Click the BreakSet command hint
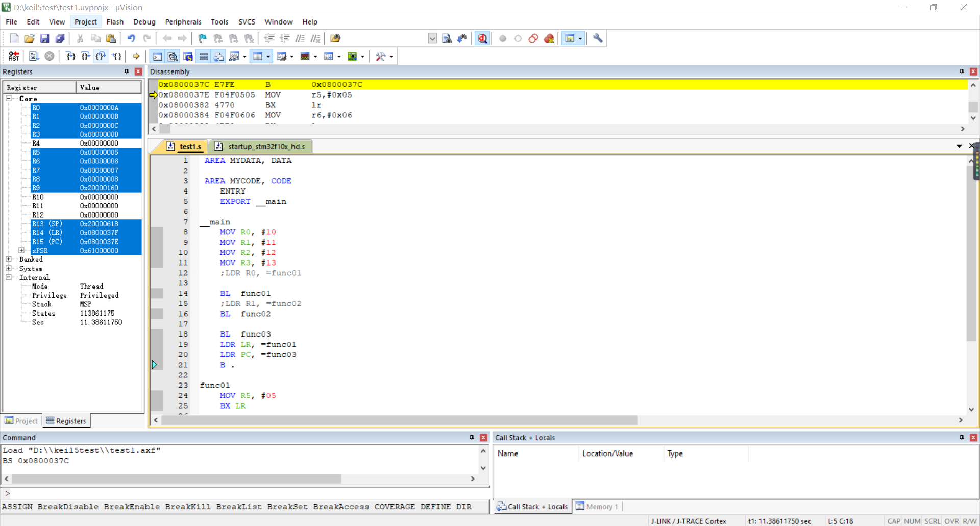Viewport: 980px width, 526px height. (287, 506)
